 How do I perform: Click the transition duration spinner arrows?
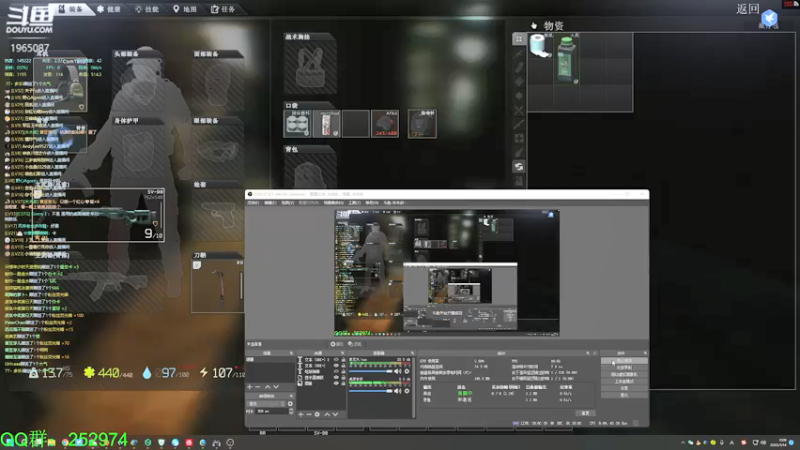tap(291, 411)
